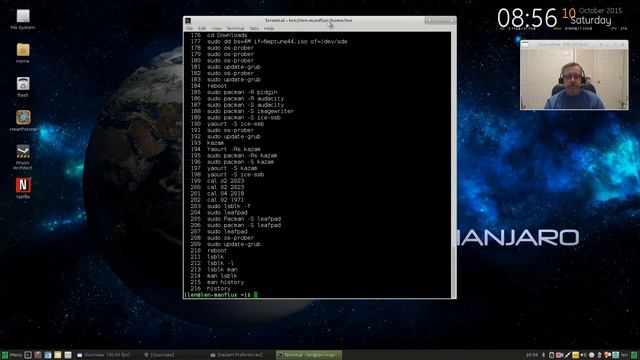
Task: Open the yellow notes tray icon
Action: (x=576, y=355)
